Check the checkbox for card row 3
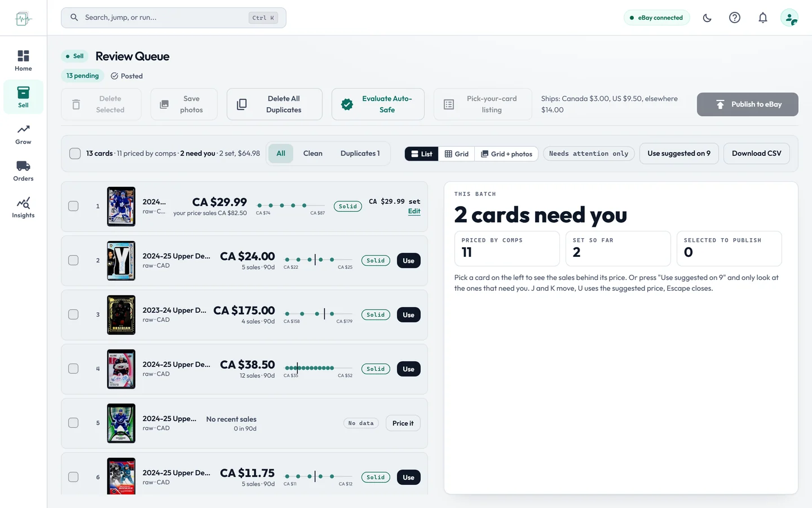Viewport: 812px width, 508px height. 73,314
